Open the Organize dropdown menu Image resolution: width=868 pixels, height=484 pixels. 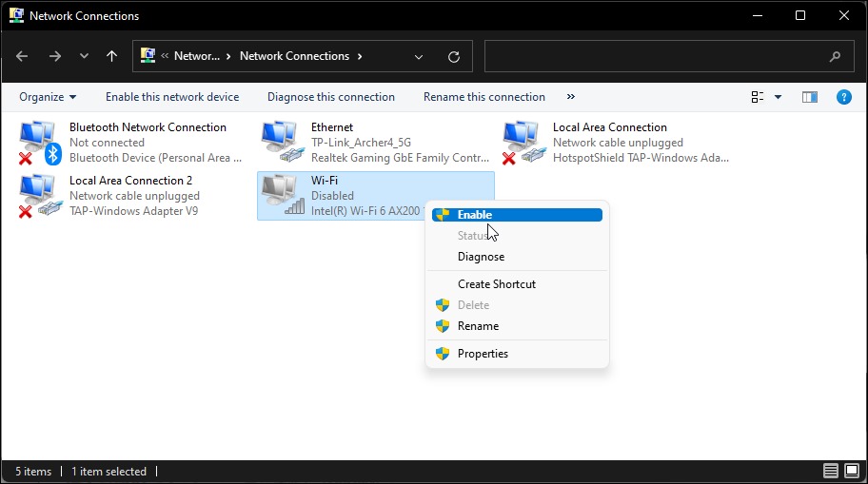48,97
